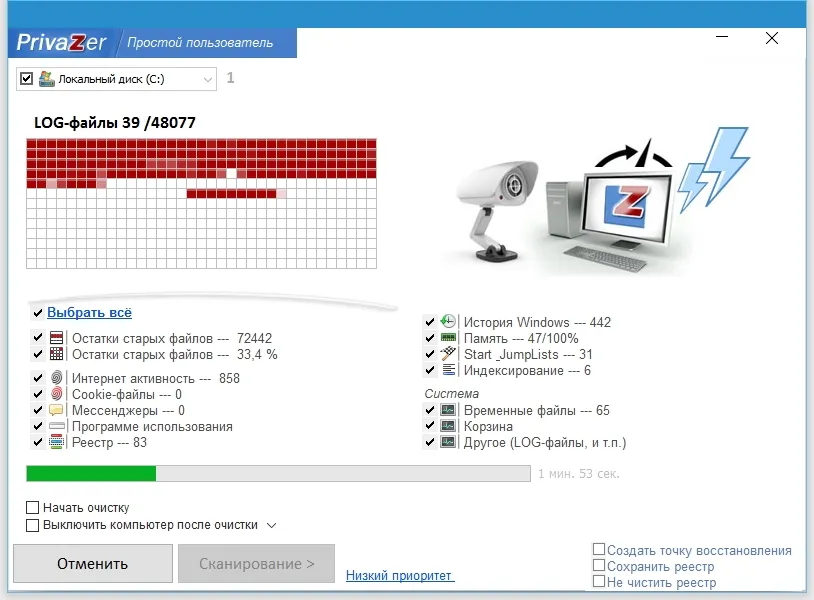Click the Start JumpLists --- 31 label

point(528,354)
